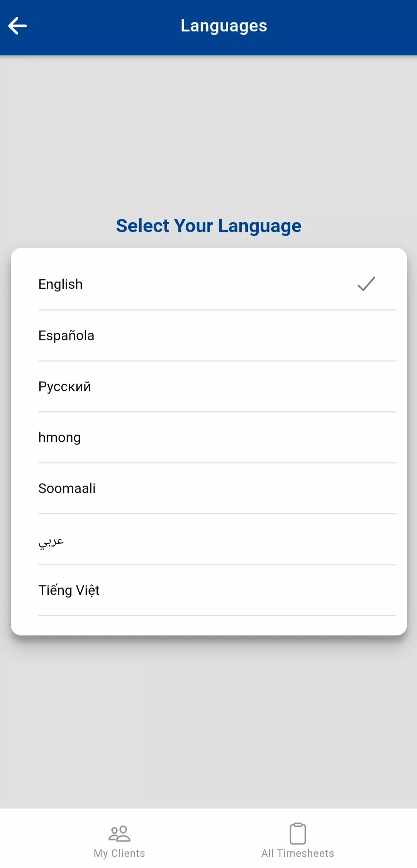
Task: Switch to All Timesheets tab label
Action: coord(298,853)
